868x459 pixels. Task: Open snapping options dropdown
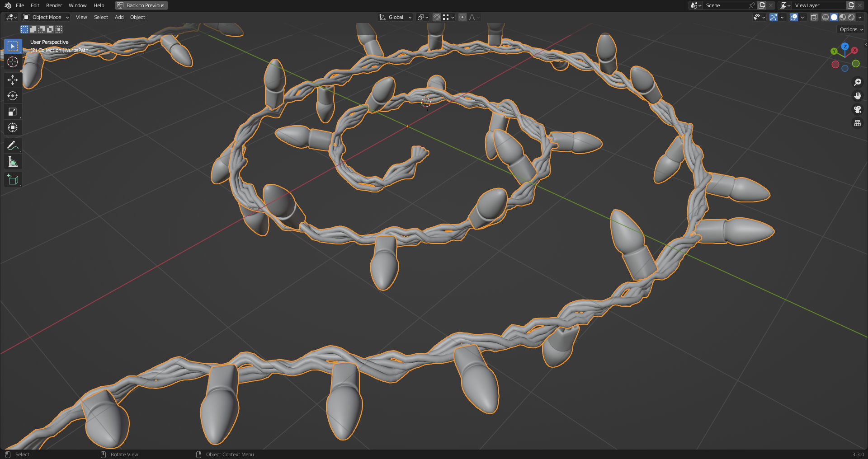point(448,17)
